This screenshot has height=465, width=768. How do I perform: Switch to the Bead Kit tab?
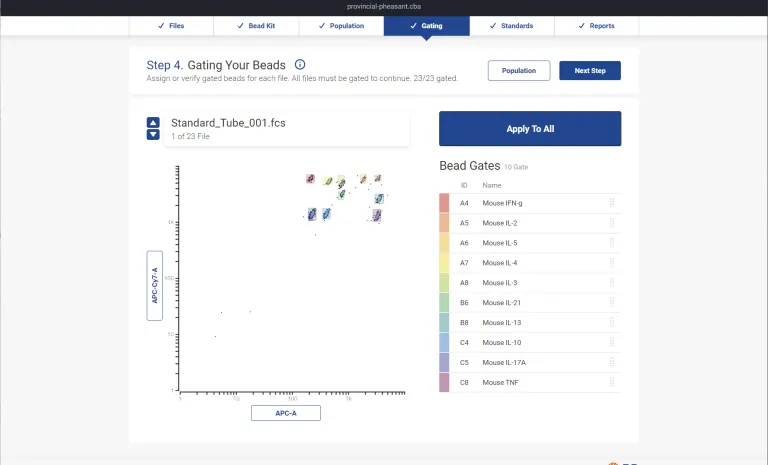(x=256, y=26)
